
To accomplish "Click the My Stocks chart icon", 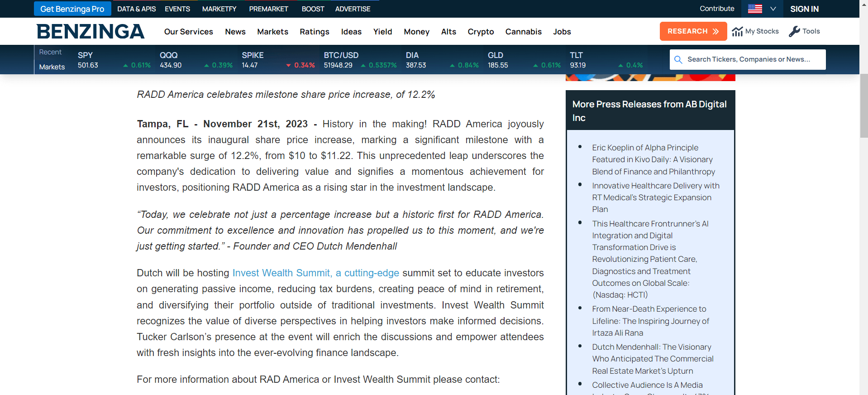I will click(737, 31).
